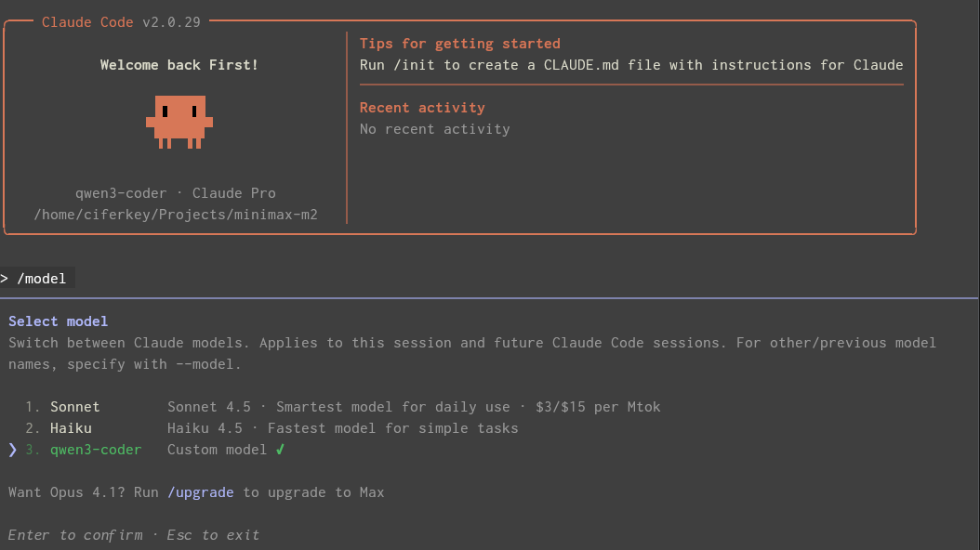The width and height of the screenshot is (980, 550).
Task: Select the Haiku model option
Action: click(70, 427)
